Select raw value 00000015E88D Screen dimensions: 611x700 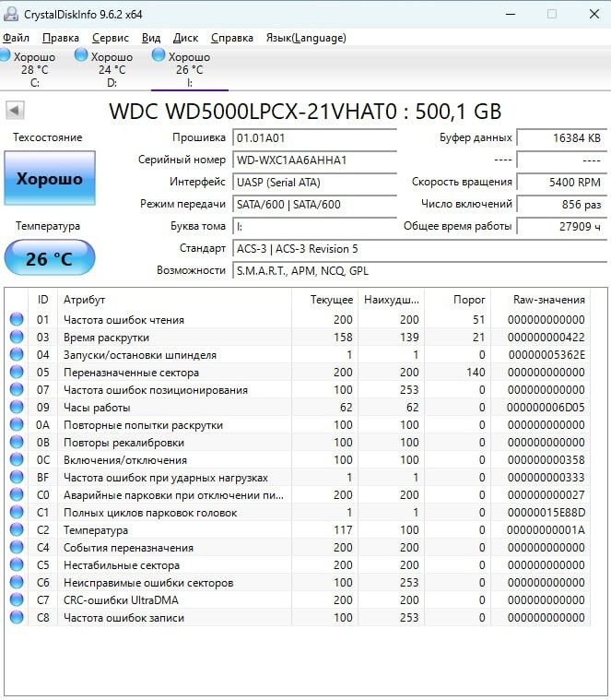(546, 513)
